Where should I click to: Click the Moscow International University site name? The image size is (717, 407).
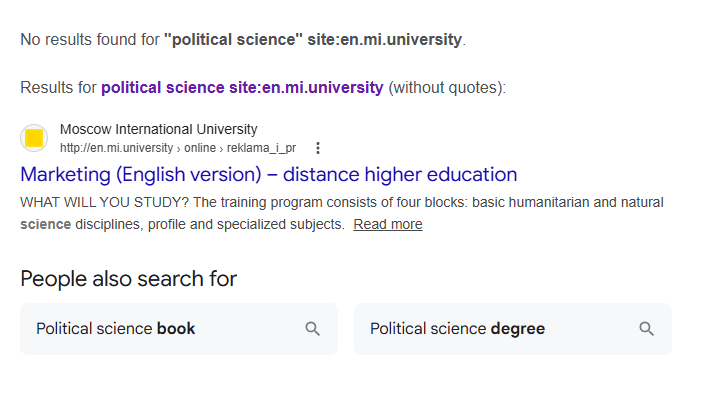click(158, 129)
